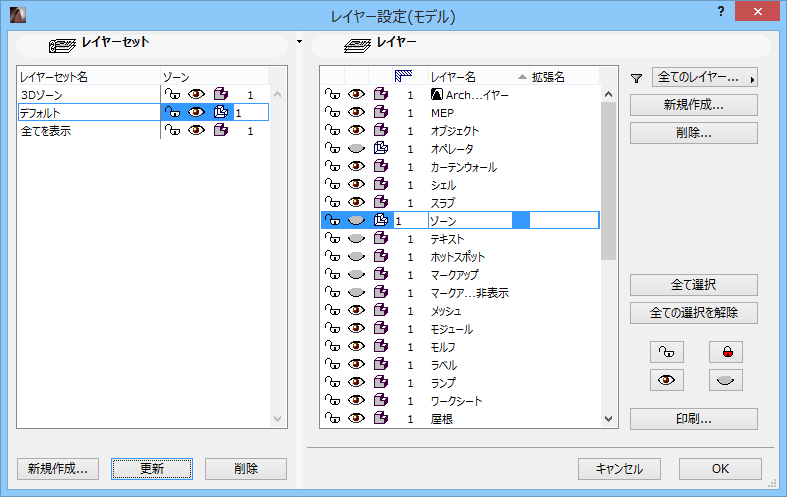
Task: Collapse the レイヤーセット panel arrow
Action: (299, 42)
